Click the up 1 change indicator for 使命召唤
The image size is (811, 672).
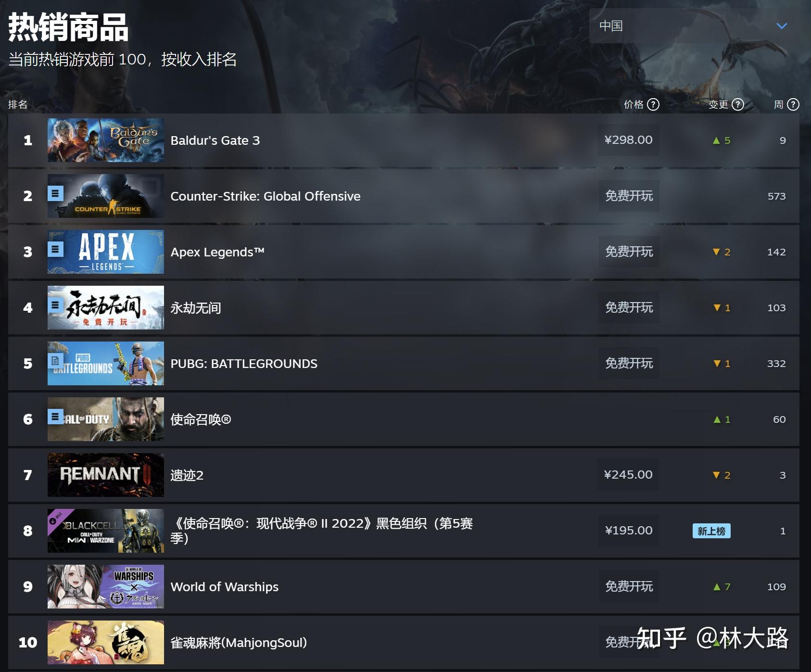(722, 419)
